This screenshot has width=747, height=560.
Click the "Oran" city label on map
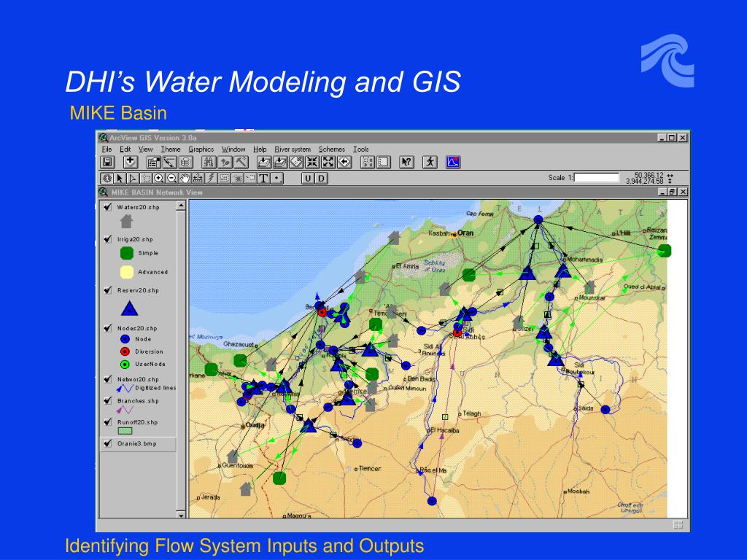pos(465,233)
